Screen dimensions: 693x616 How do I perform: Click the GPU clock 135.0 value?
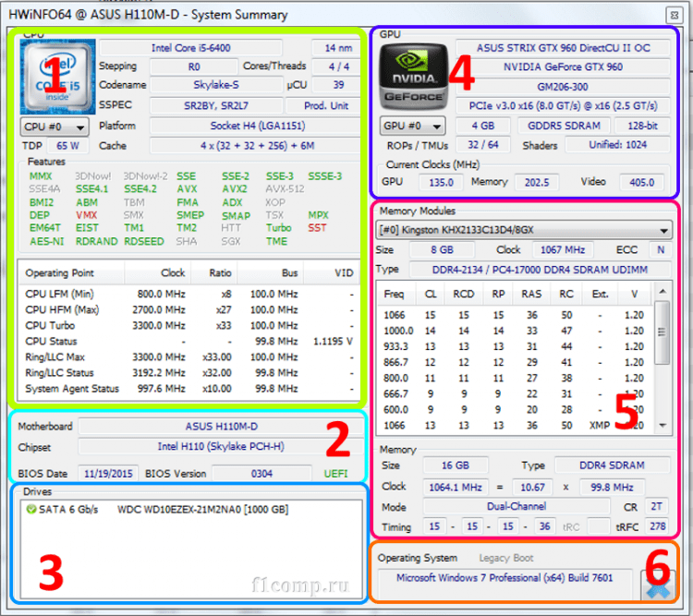point(441,182)
